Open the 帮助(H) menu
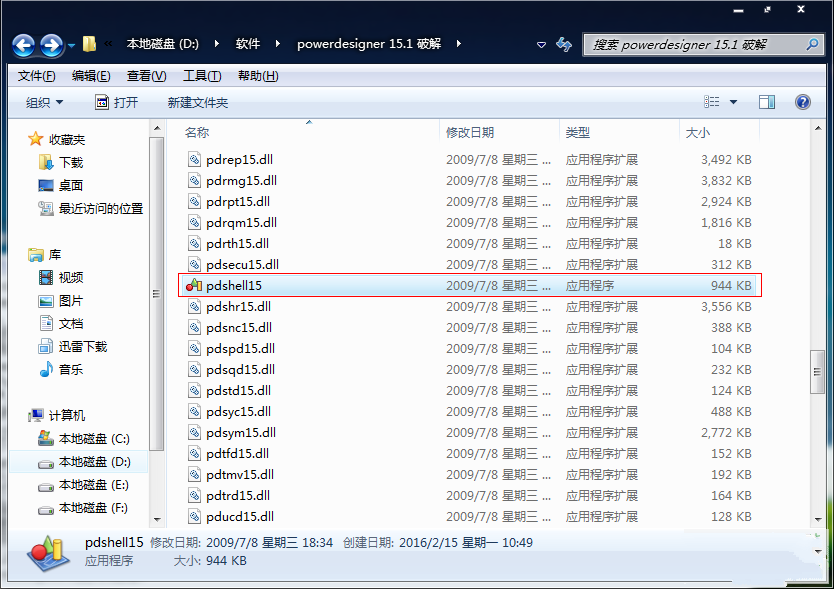Screen dimensions: 834x589 [x=258, y=76]
